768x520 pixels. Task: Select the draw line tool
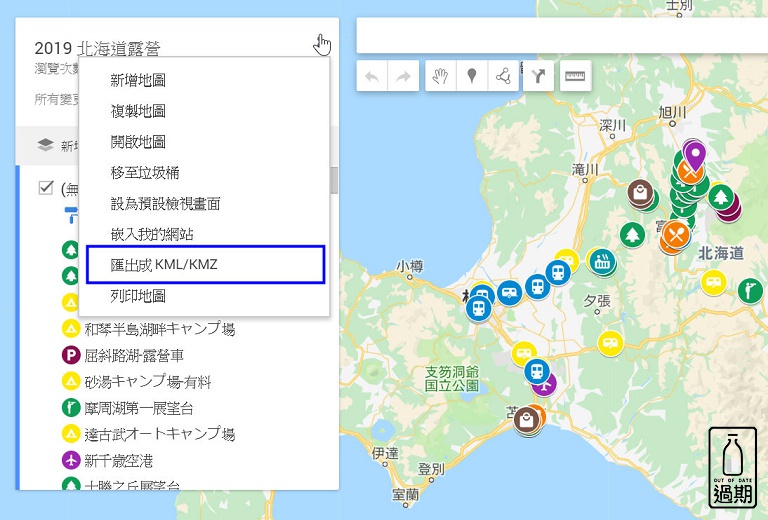click(x=503, y=76)
